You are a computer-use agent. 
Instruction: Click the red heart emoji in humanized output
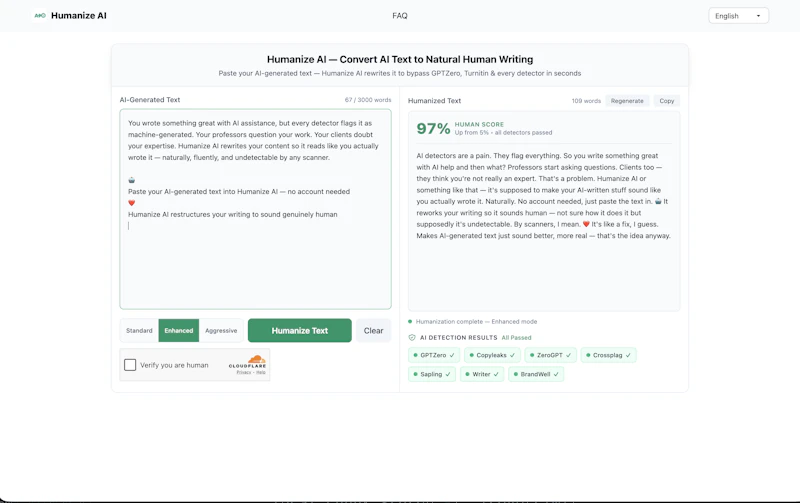586,224
